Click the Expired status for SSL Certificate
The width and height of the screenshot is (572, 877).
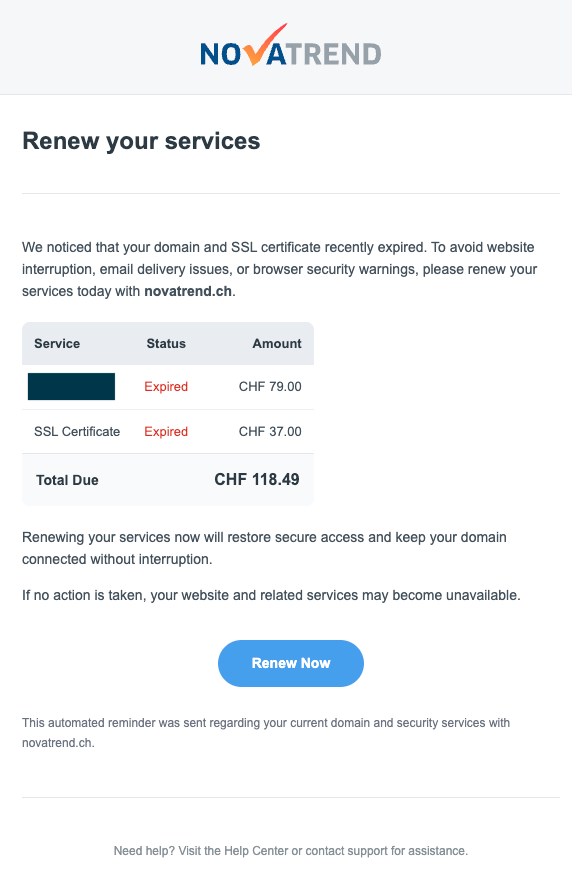pyautogui.click(x=166, y=432)
